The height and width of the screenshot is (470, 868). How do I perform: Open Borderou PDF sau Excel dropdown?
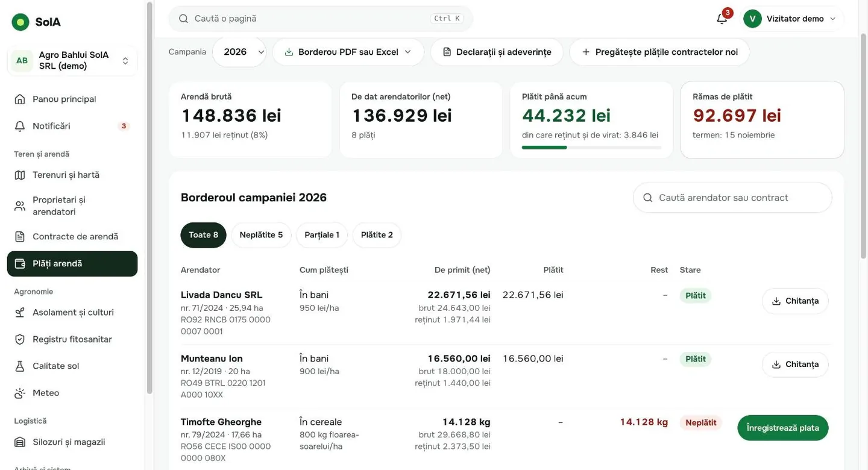(348, 52)
